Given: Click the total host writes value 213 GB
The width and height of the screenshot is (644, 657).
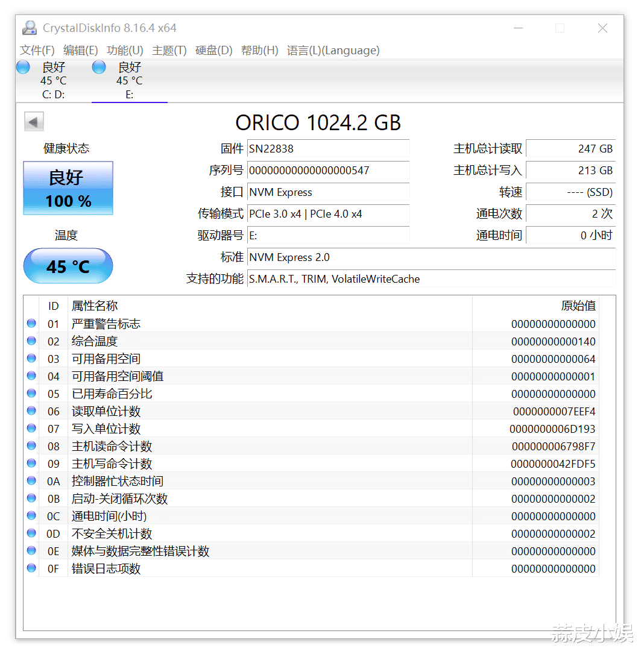Looking at the screenshot, I should 571,171.
